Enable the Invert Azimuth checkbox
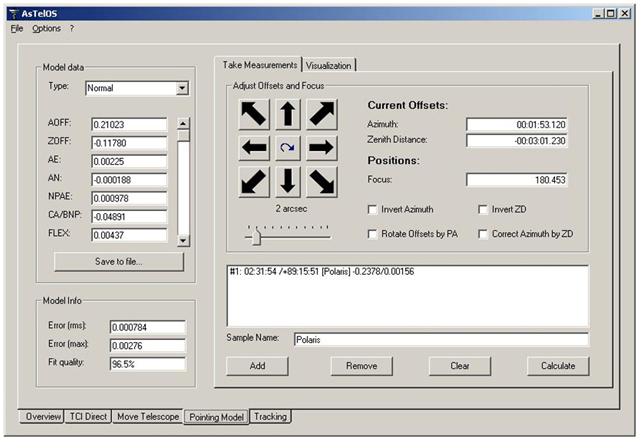The image size is (640, 441). pyautogui.click(x=373, y=210)
